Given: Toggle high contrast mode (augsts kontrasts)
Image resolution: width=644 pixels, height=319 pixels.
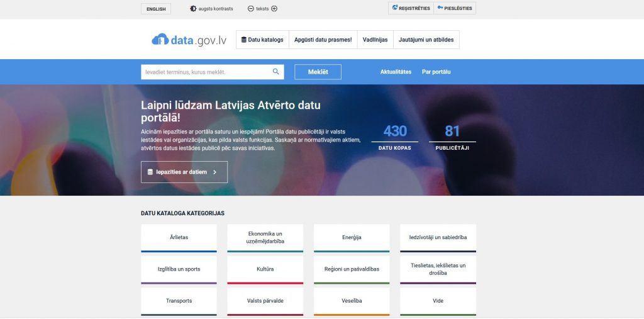Looking at the screenshot, I should pyautogui.click(x=211, y=9).
